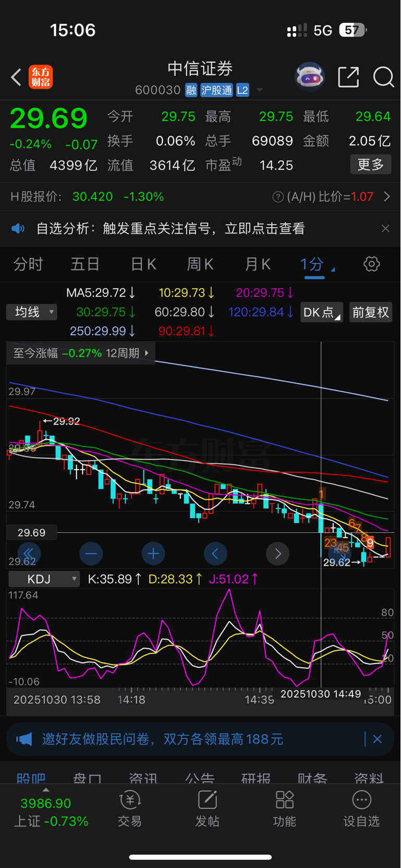Tap the L2 level badge
This screenshot has height=868, width=401.
tap(242, 90)
